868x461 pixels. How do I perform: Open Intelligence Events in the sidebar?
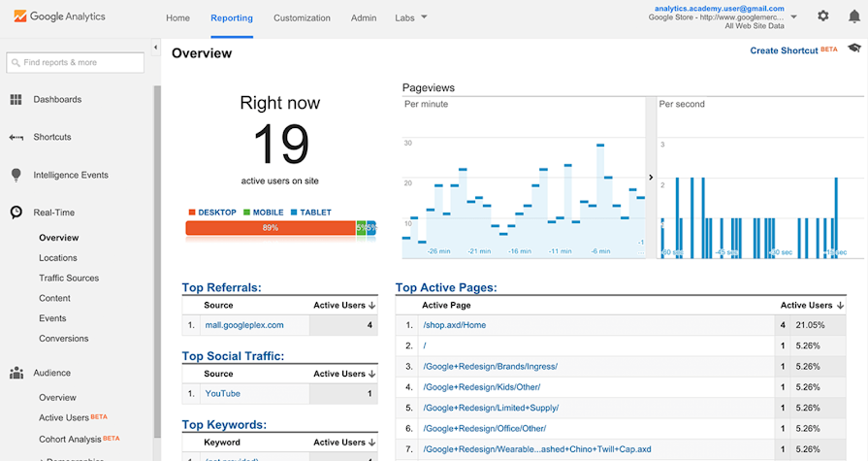(71, 175)
